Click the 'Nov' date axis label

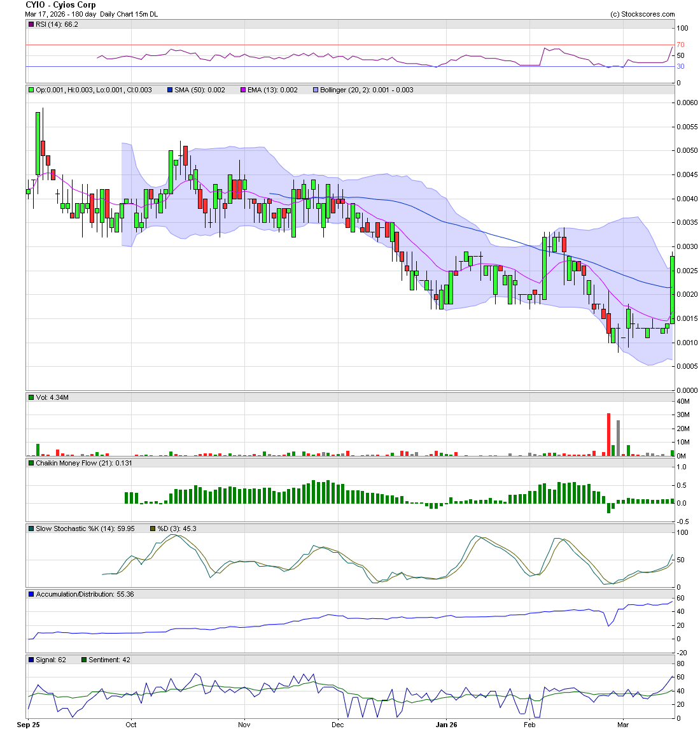tap(244, 725)
